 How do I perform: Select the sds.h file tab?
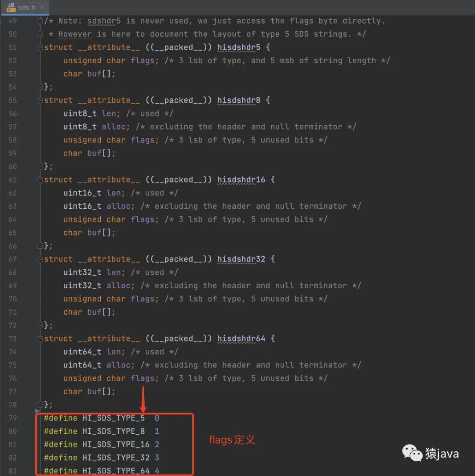coord(26,7)
